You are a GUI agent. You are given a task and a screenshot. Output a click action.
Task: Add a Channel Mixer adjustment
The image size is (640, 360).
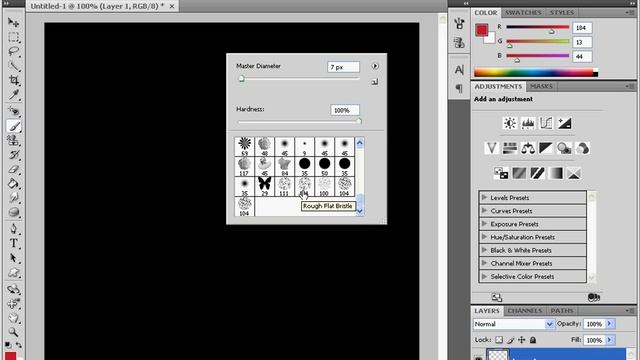[x=582, y=148]
